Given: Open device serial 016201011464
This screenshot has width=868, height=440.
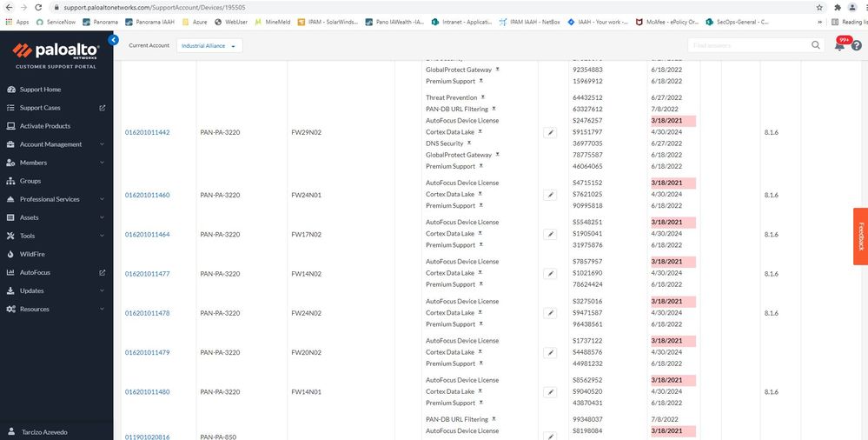Looking at the screenshot, I should pyautogui.click(x=147, y=235).
